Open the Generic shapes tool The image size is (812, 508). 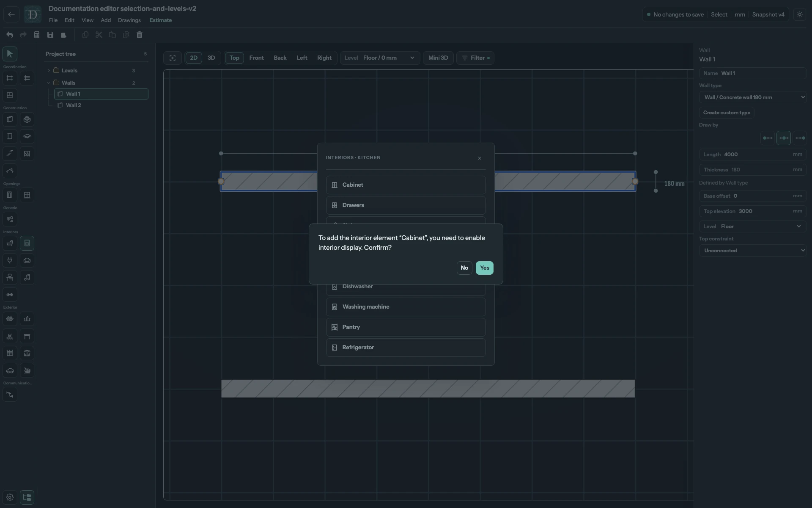tap(10, 219)
